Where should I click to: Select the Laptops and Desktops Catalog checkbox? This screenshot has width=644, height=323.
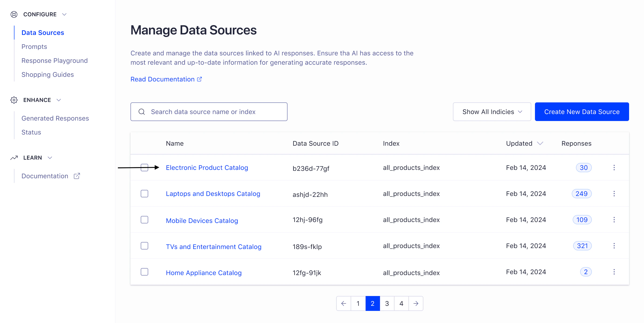[144, 194]
